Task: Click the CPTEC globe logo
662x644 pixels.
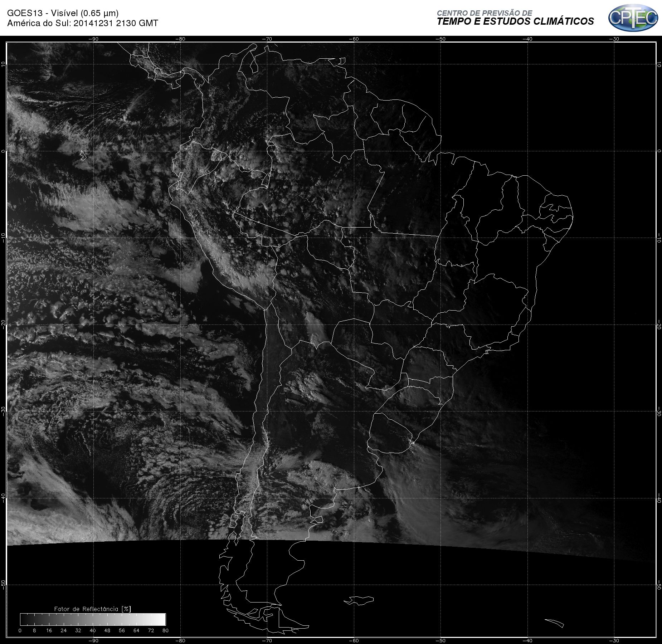Action: pos(633,18)
